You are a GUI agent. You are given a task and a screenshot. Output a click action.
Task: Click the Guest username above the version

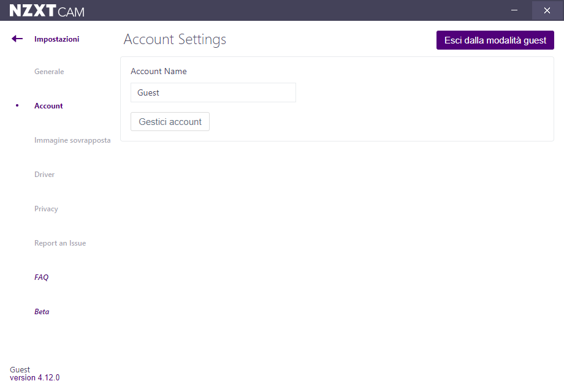tap(20, 370)
